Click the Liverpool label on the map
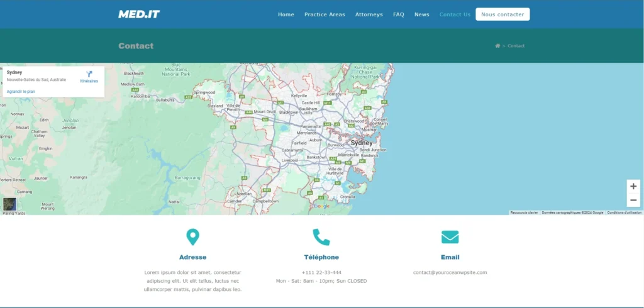The width and height of the screenshot is (644, 308). 290,160
